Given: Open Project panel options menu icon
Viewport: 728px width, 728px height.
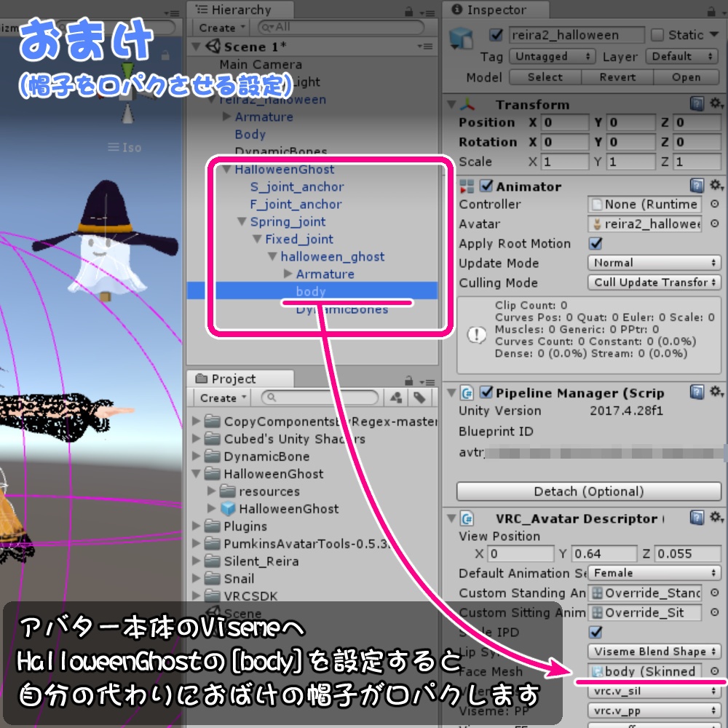Looking at the screenshot, I should pyautogui.click(x=427, y=382).
